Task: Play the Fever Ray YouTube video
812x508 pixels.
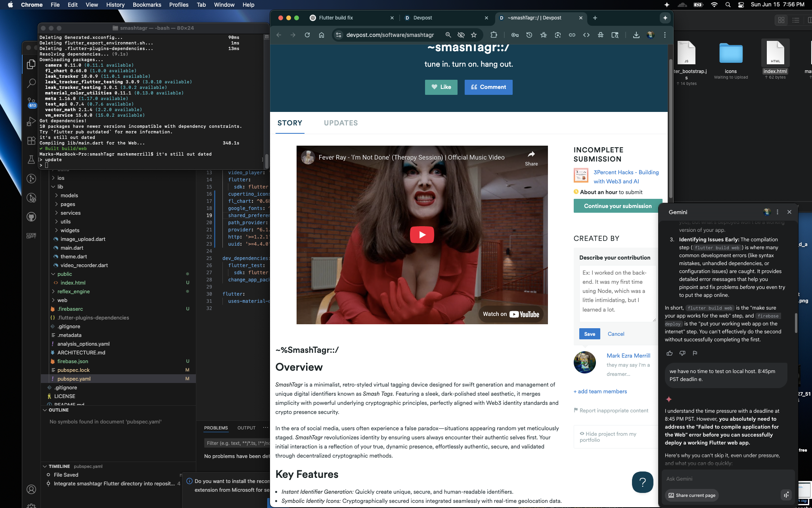Action: [422, 235]
